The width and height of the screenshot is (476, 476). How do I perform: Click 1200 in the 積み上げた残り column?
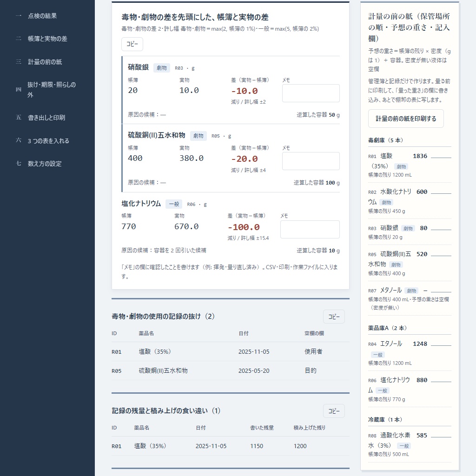coord(300,446)
